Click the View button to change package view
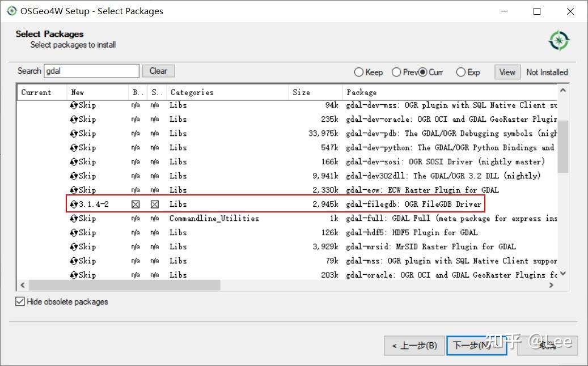 click(x=506, y=72)
